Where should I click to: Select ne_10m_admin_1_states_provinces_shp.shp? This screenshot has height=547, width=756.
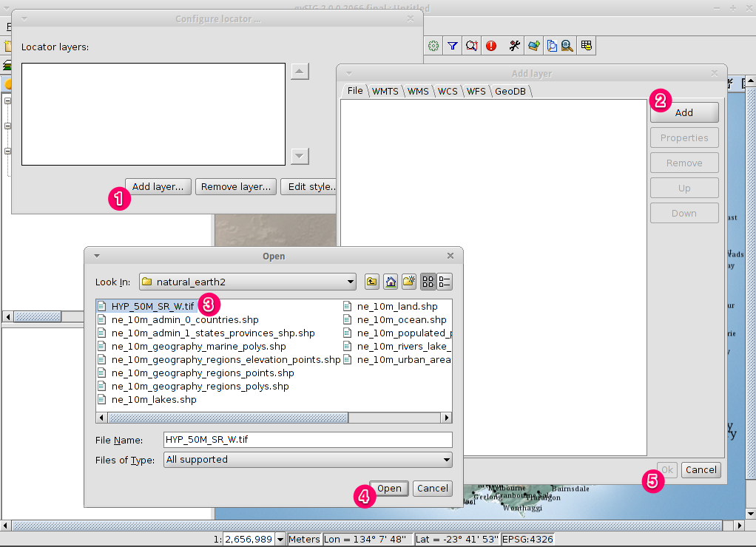click(206, 333)
